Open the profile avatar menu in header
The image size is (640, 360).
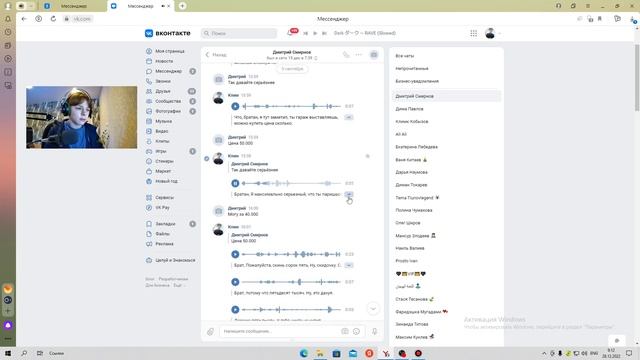pyautogui.click(x=492, y=33)
